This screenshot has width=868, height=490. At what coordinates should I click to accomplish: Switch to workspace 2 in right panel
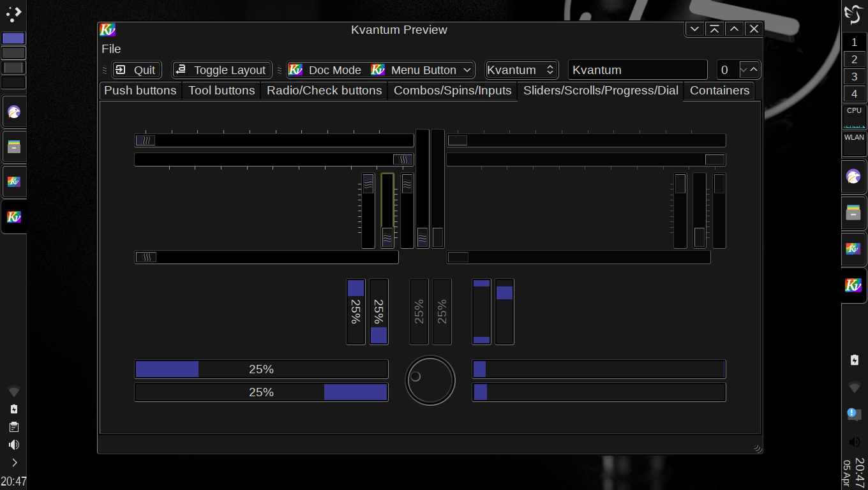[855, 59]
